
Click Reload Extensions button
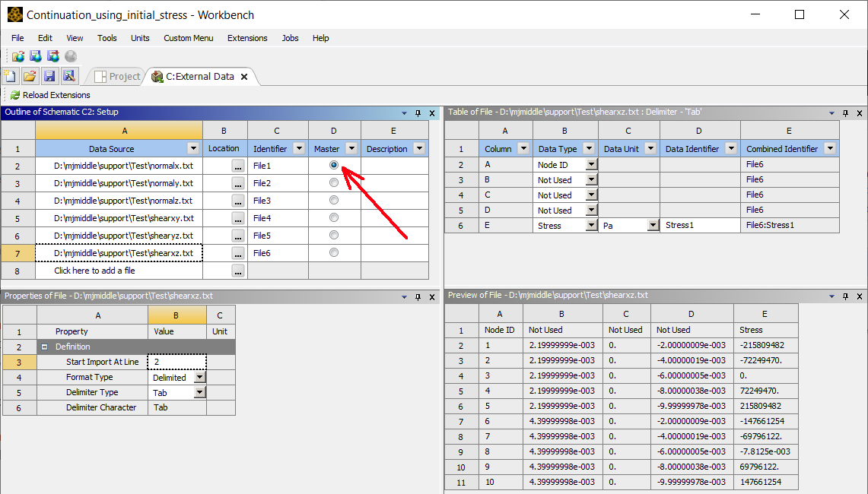(50, 95)
